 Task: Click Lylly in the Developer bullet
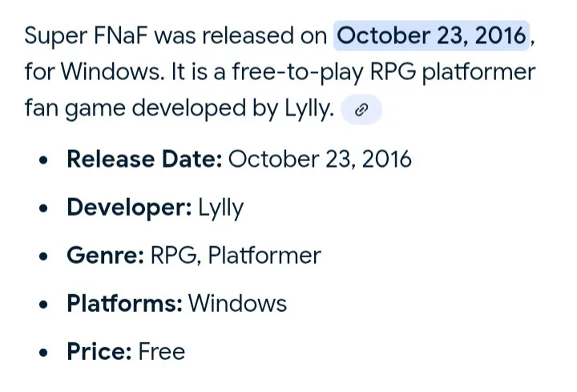pos(220,208)
